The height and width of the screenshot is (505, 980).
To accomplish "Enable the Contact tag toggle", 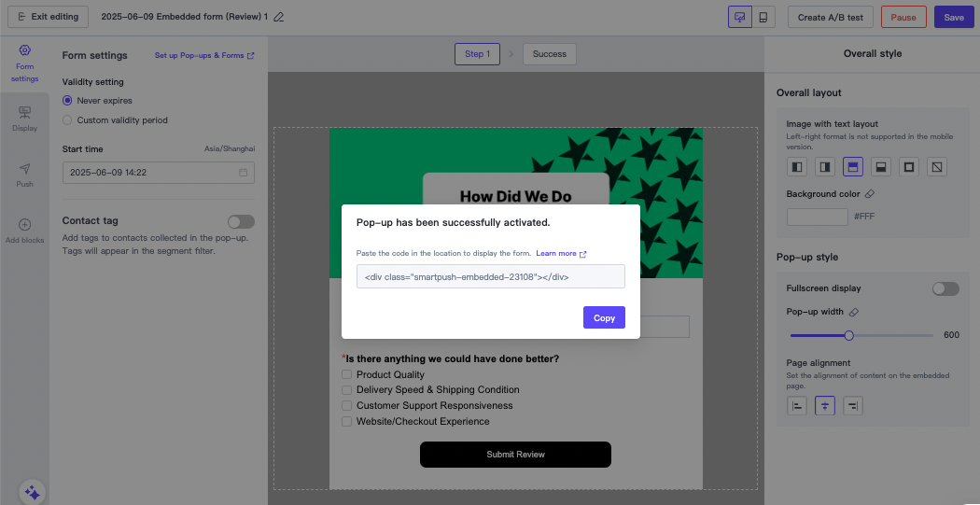I will [x=241, y=221].
